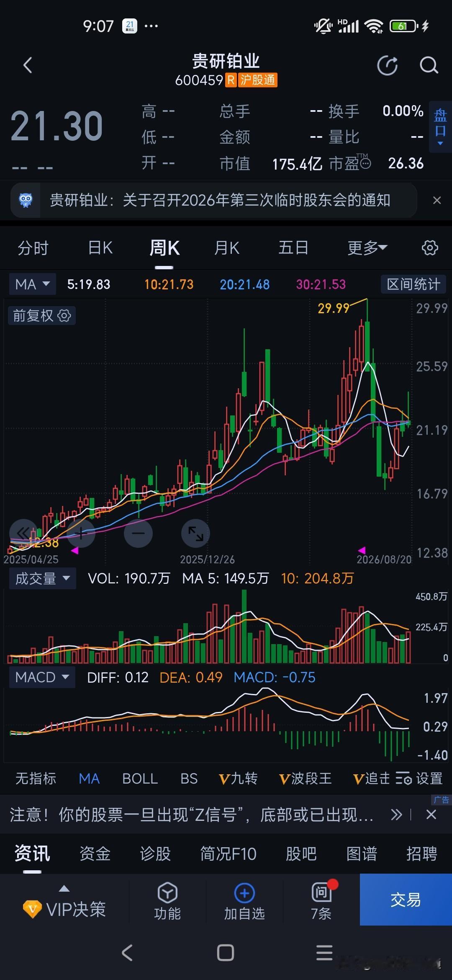This screenshot has width=452, height=980.
Task: Switch to the 分时 chart tab
Action: 33,248
